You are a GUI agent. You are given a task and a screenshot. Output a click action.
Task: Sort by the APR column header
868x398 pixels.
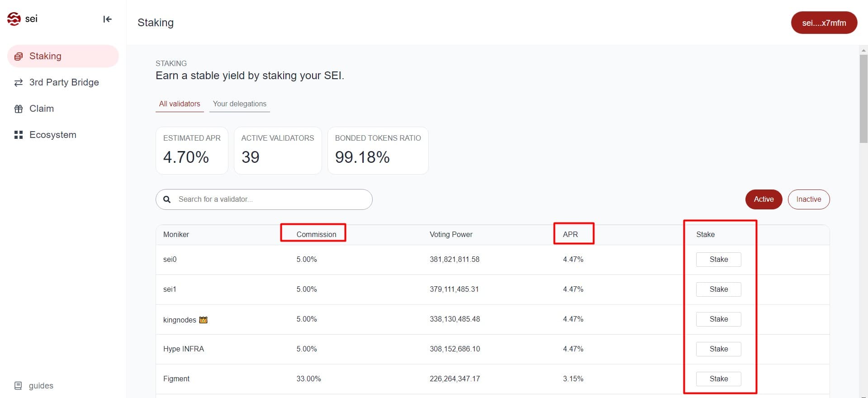(570, 234)
